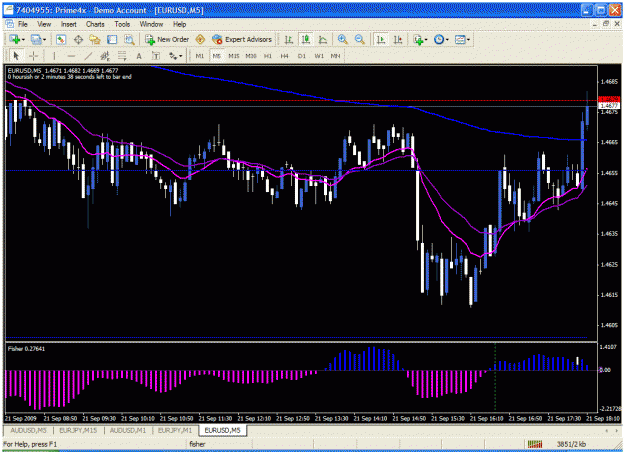Switch to the AUDUSD,M5 chart tab
Image resolution: width=625 pixels, height=452 pixels.
click(x=28, y=430)
